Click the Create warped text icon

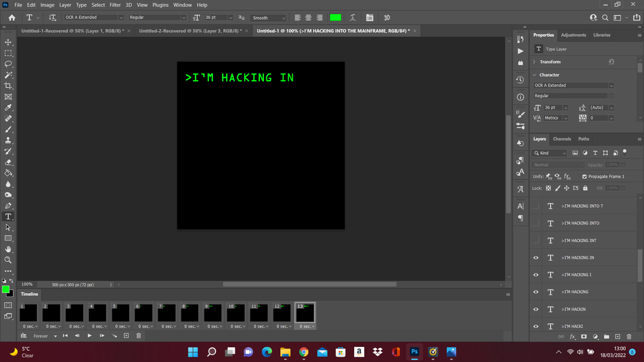(352, 18)
